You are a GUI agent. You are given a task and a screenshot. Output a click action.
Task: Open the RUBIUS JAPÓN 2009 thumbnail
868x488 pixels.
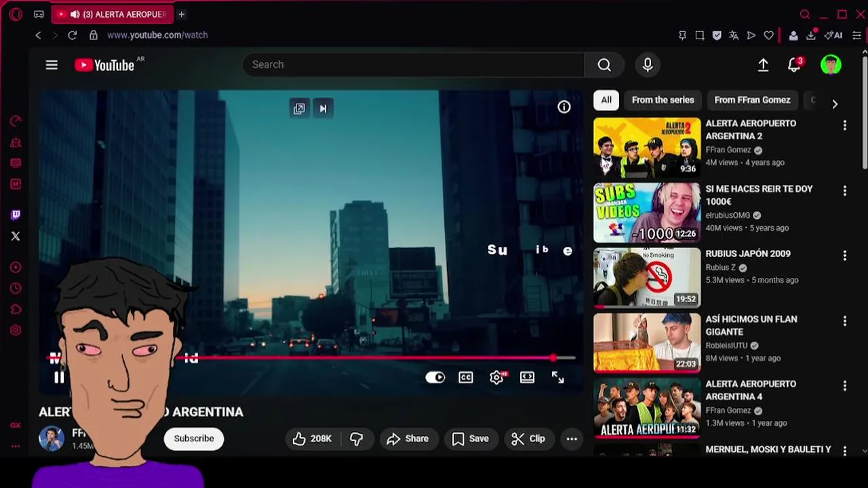(x=647, y=277)
